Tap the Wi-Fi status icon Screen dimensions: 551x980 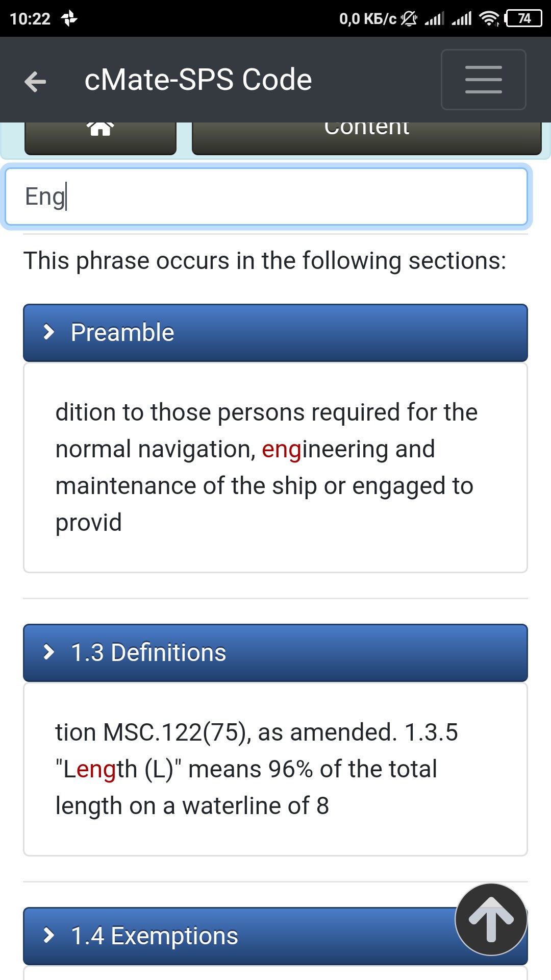tap(489, 19)
